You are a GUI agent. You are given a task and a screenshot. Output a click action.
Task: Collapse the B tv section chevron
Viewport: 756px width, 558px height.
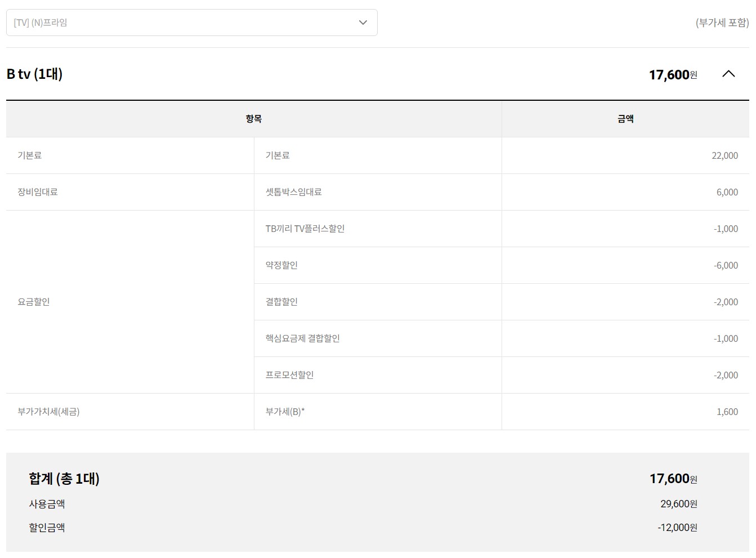pyautogui.click(x=728, y=74)
